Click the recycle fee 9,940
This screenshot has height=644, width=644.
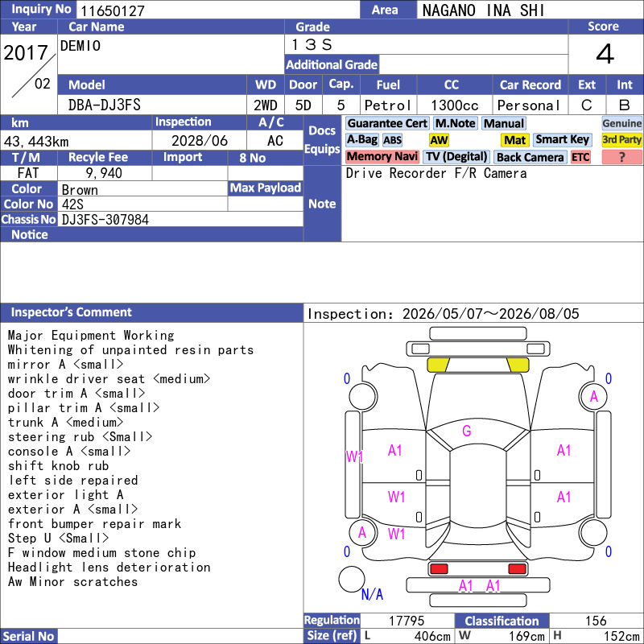pyautogui.click(x=104, y=173)
